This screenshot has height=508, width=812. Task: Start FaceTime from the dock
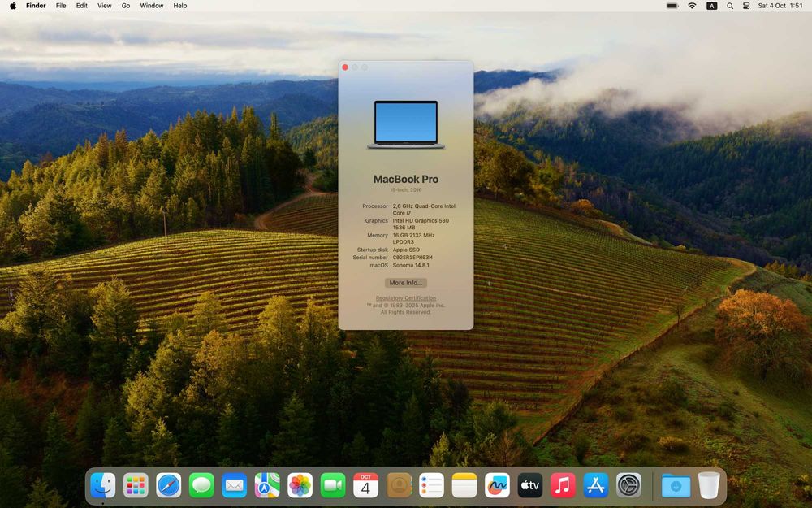pyautogui.click(x=333, y=486)
